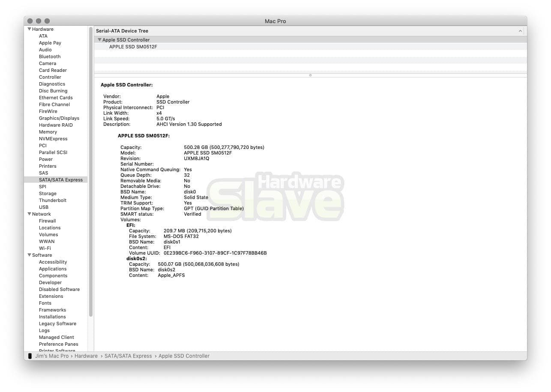Viewport: 551px width, 392px height.
Task: Open the Extensions entry
Action: pyautogui.click(x=51, y=296)
